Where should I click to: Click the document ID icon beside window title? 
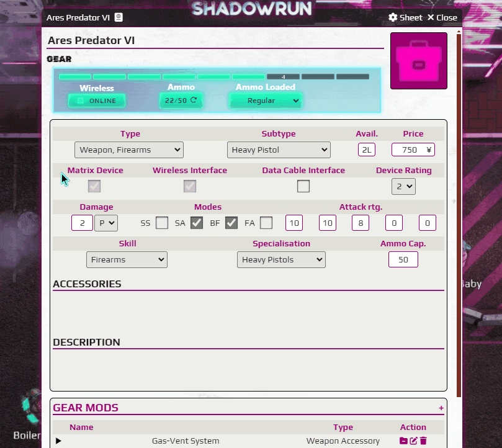[x=119, y=17]
